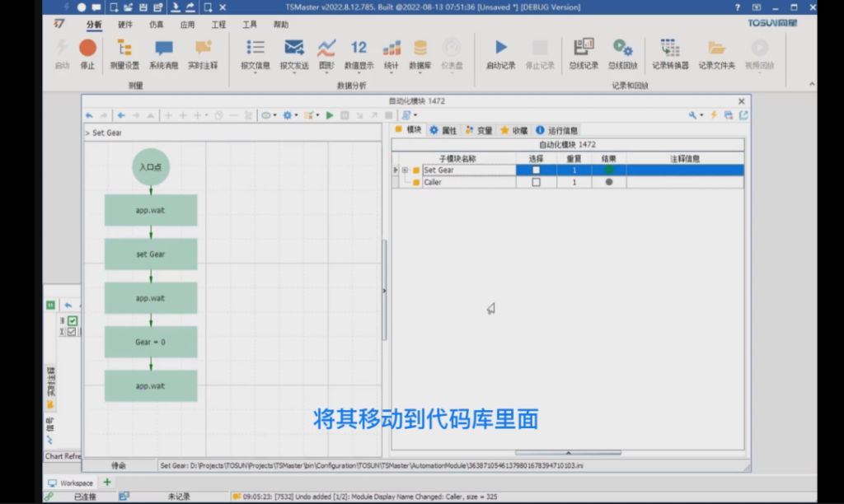Switch to the 变量 variables tab
The height and width of the screenshot is (504, 844).
[x=479, y=130]
